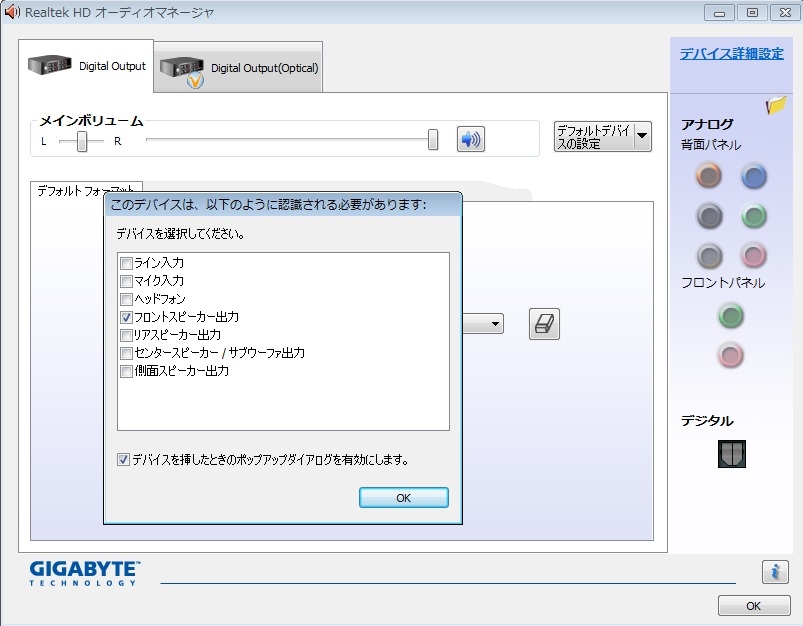Check センタースピーカー / サブウーファ出力 checkbox
This screenshot has height=626, width=803.
point(126,353)
